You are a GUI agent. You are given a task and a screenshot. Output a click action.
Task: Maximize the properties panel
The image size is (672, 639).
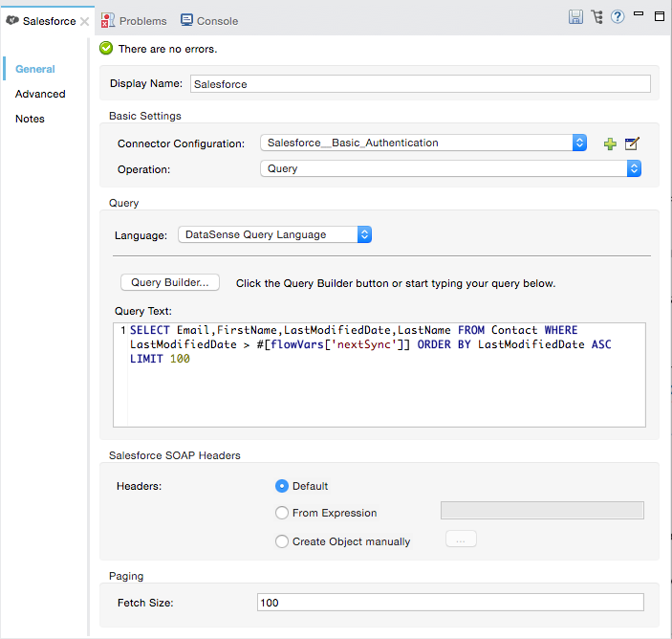(659, 16)
